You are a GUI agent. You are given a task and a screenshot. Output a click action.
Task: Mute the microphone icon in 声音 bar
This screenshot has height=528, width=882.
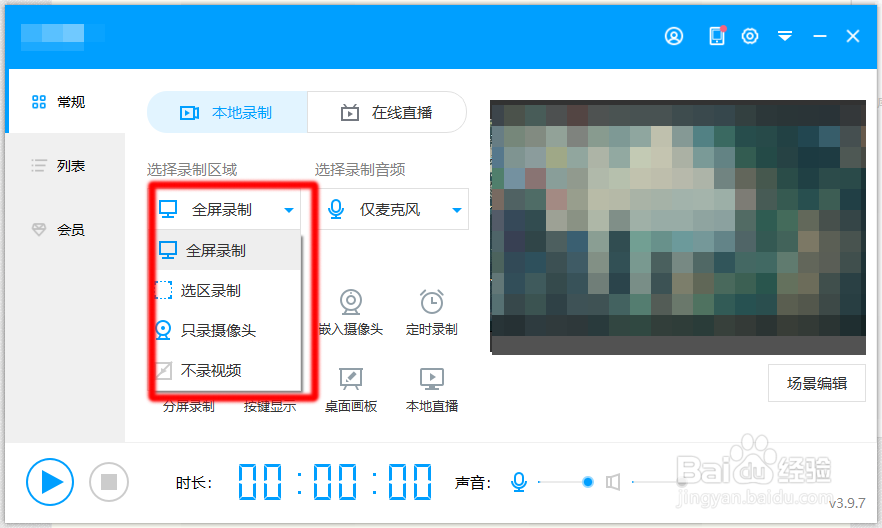(x=519, y=482)
